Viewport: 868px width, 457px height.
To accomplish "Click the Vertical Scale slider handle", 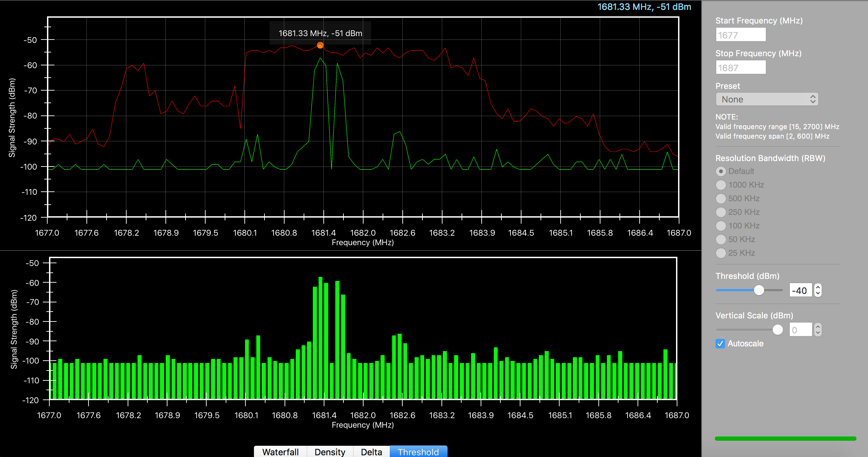I will point(777,330).
